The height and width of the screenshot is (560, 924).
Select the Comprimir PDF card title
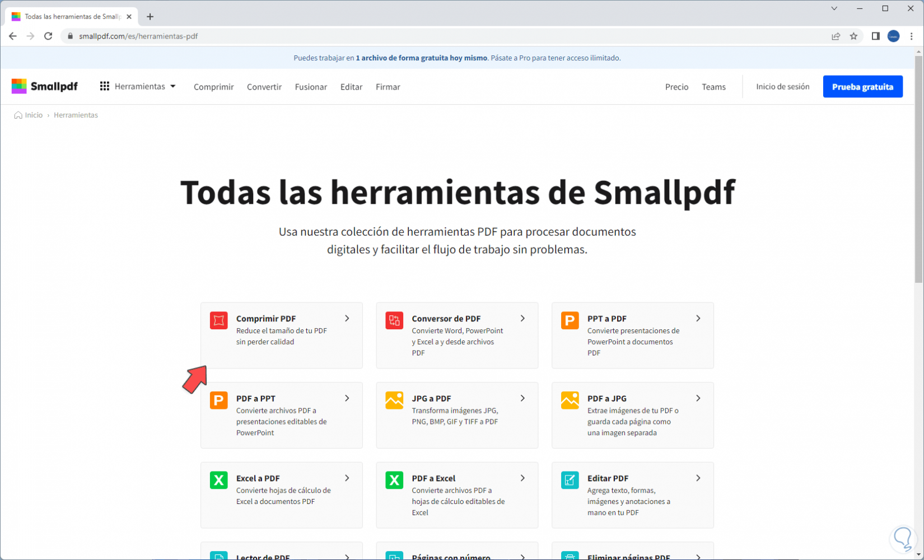pyautogui.click(x=266, y=319)
